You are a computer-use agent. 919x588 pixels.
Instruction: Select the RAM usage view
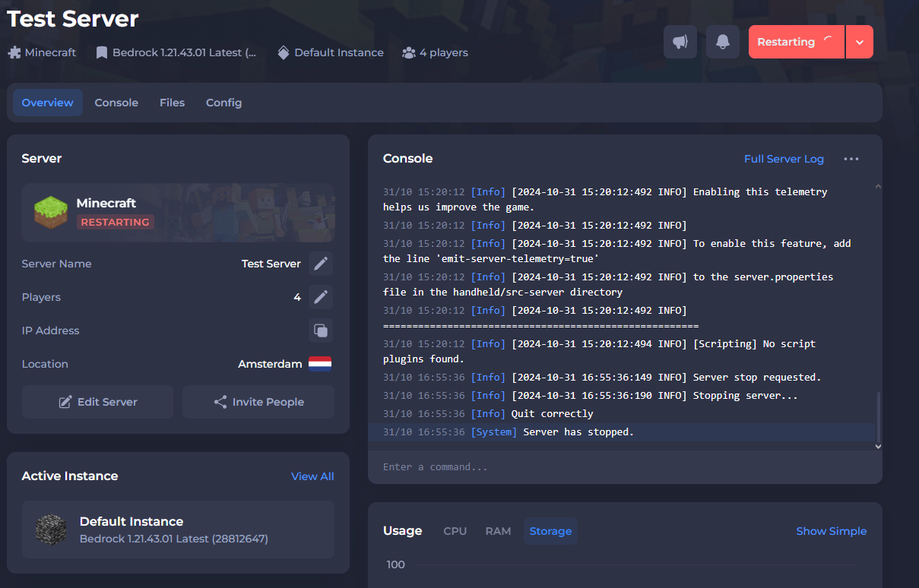[x=498, y=531]
